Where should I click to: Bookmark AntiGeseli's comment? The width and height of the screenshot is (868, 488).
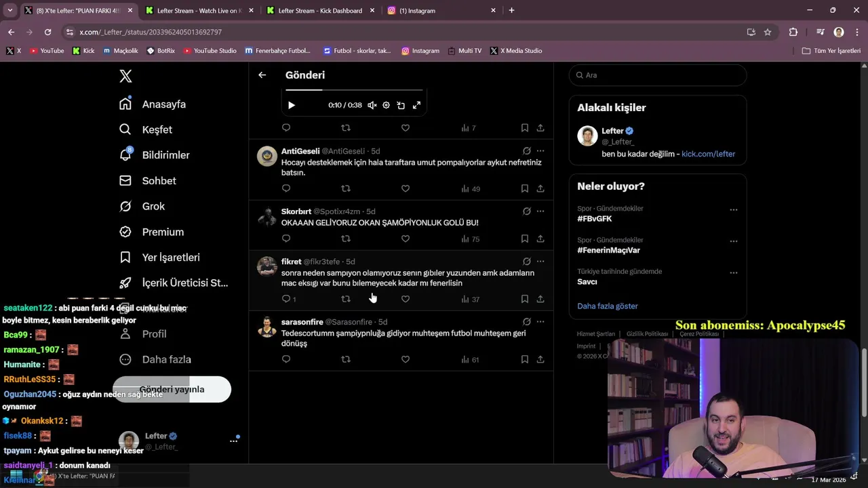pos(525,188)
